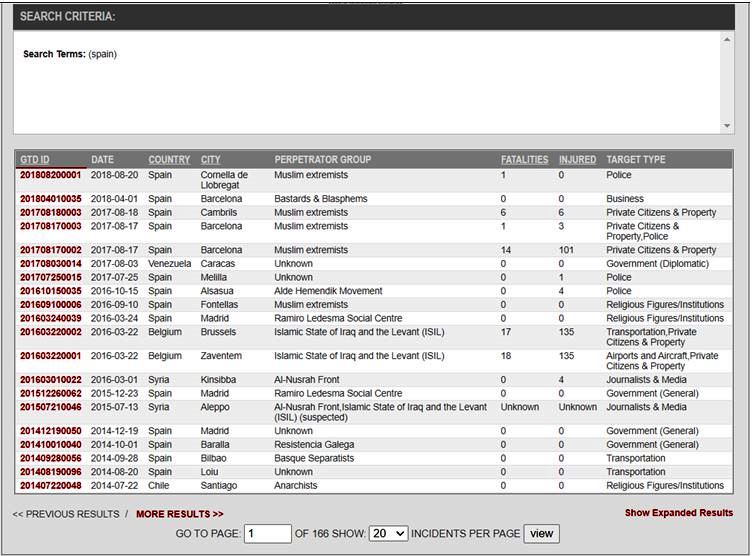Click the Go To Page number field
The image size is (752, 556).
tap(267, 534)
